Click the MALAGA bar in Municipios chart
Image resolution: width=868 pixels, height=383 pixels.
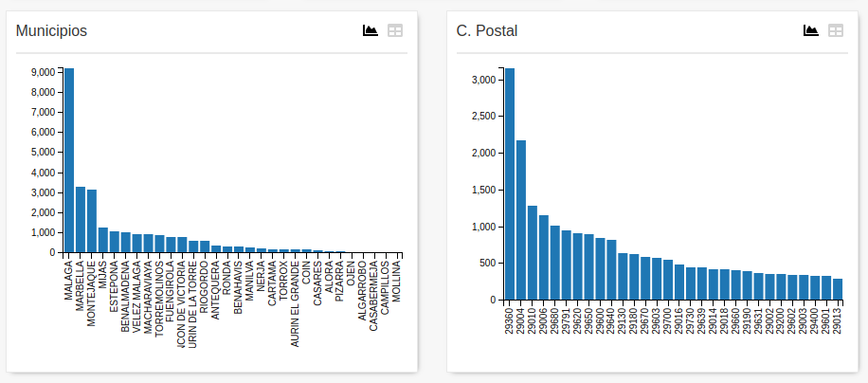(69, 161)
